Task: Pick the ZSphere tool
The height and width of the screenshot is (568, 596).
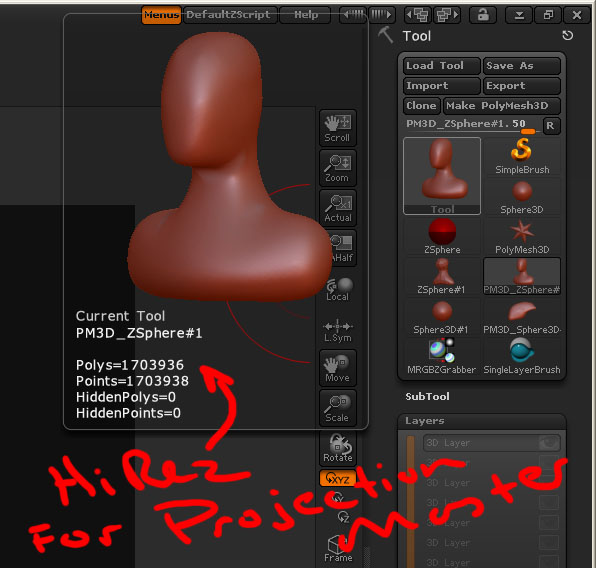Action: coord(442,236)
